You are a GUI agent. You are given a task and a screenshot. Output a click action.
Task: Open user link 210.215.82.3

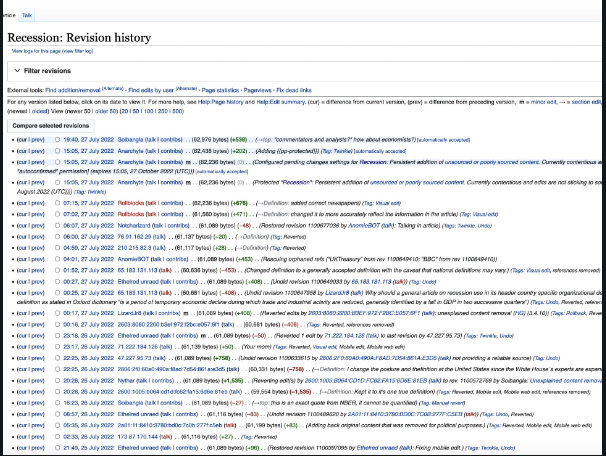[x=134, y=248]
